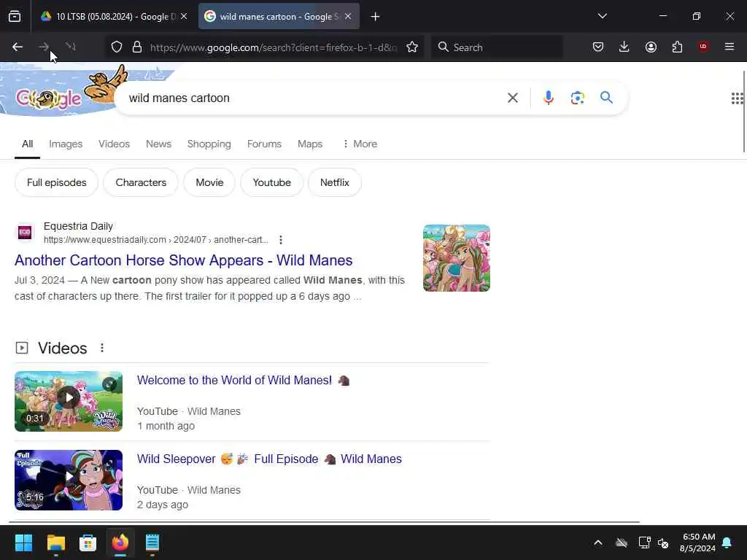Bookmark this page with the star

412,47
